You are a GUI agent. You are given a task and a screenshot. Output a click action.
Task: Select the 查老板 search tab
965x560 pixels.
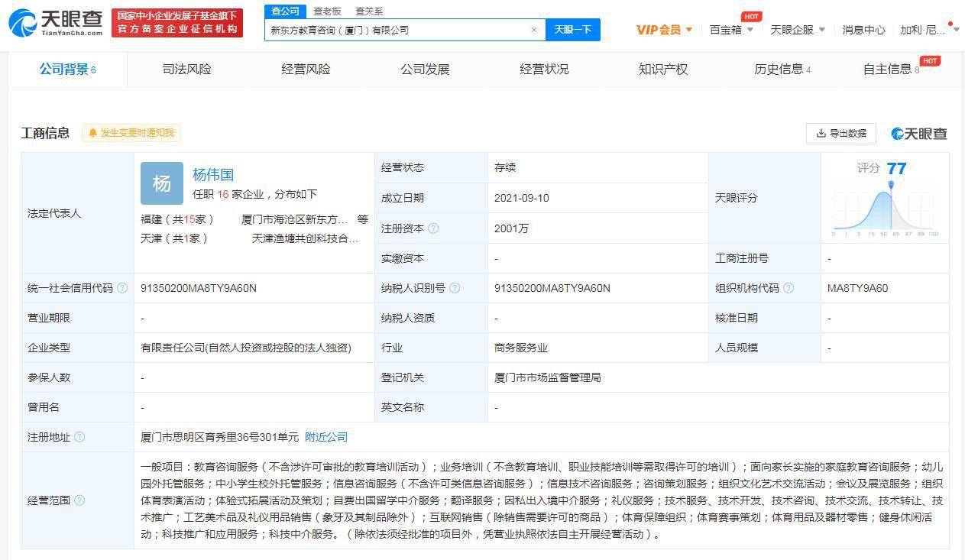[327, 11]
